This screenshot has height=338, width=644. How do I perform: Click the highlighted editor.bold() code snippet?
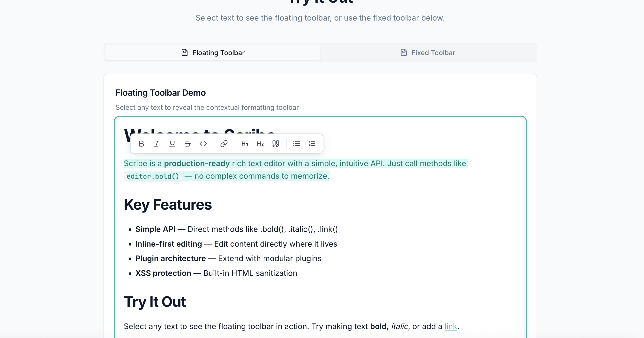(153, 176)
